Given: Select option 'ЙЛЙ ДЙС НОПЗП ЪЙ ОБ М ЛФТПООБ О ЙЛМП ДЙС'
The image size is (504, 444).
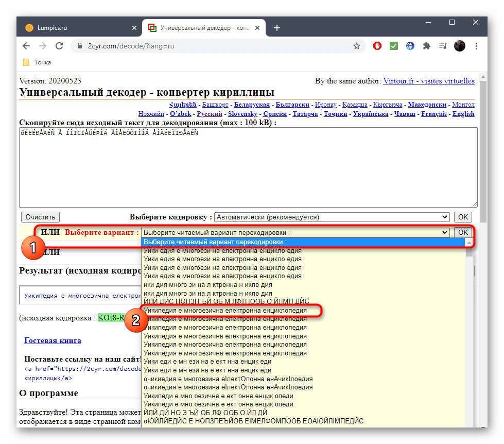Looking at the screenshot, I should [x=303, y=301].
